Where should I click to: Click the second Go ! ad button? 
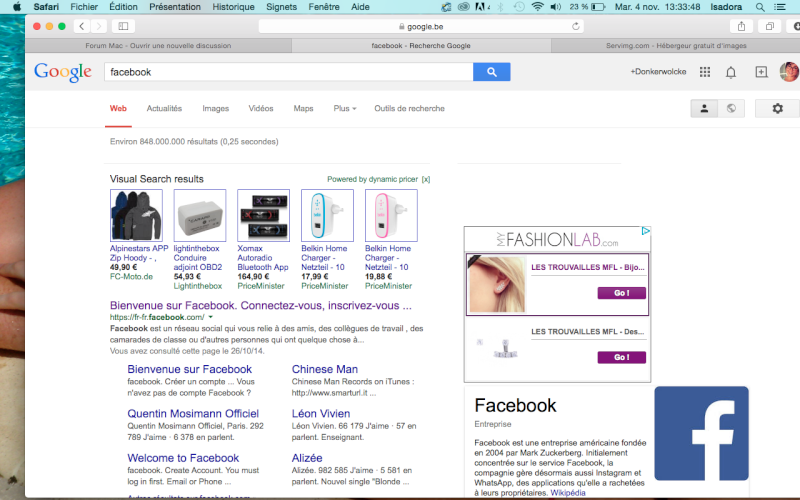(x=621, y=357)
